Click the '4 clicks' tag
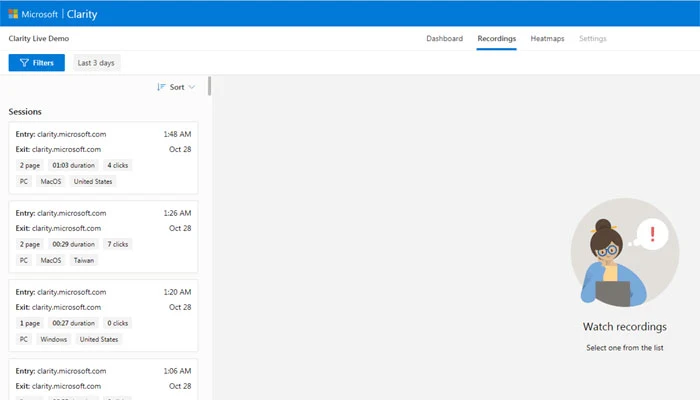 117,165
